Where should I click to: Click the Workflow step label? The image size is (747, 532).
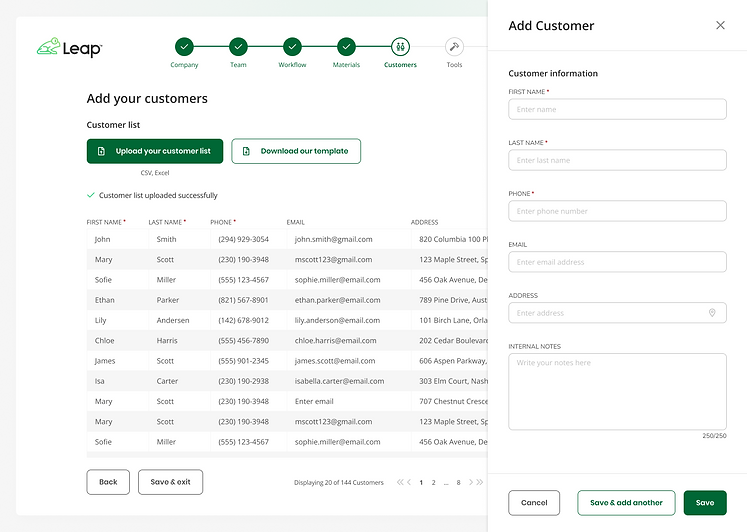point(293,65)
